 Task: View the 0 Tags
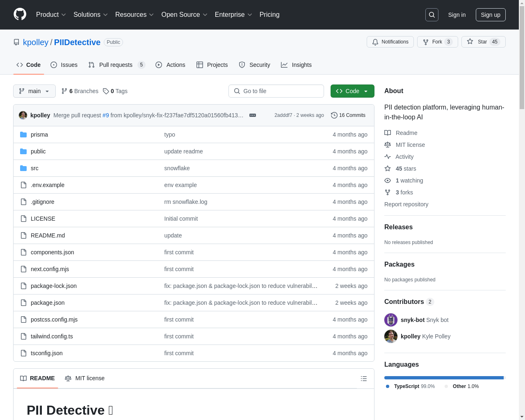click(115, 91)
